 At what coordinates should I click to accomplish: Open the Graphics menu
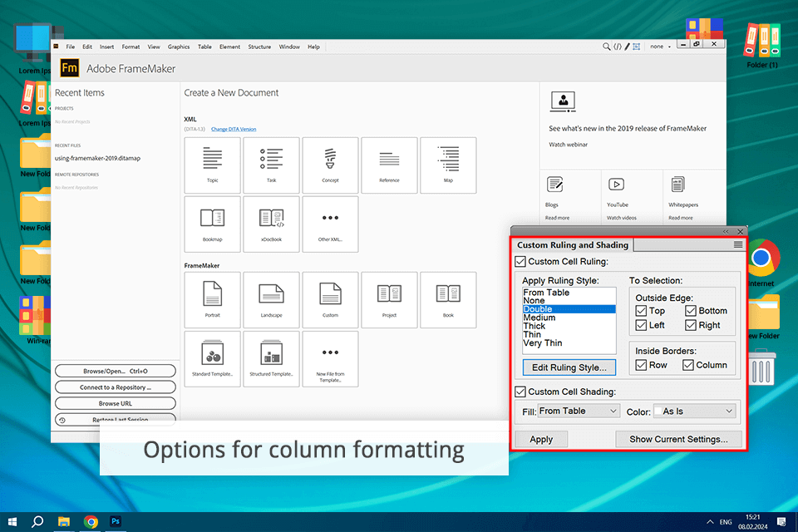pos(179,47)
